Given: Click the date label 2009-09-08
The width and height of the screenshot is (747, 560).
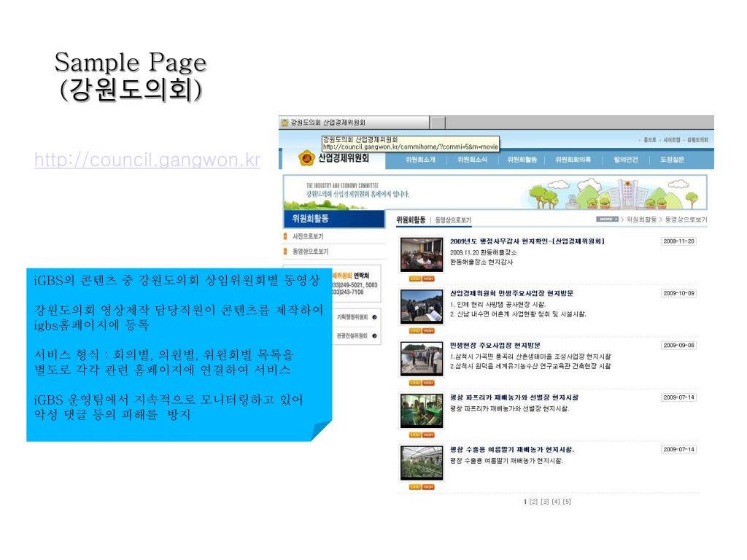Looking at the screenshot, I should point(678,345).
